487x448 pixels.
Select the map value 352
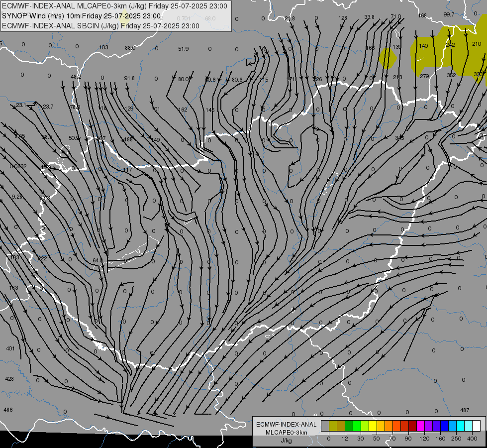click(x=451, y=75)
